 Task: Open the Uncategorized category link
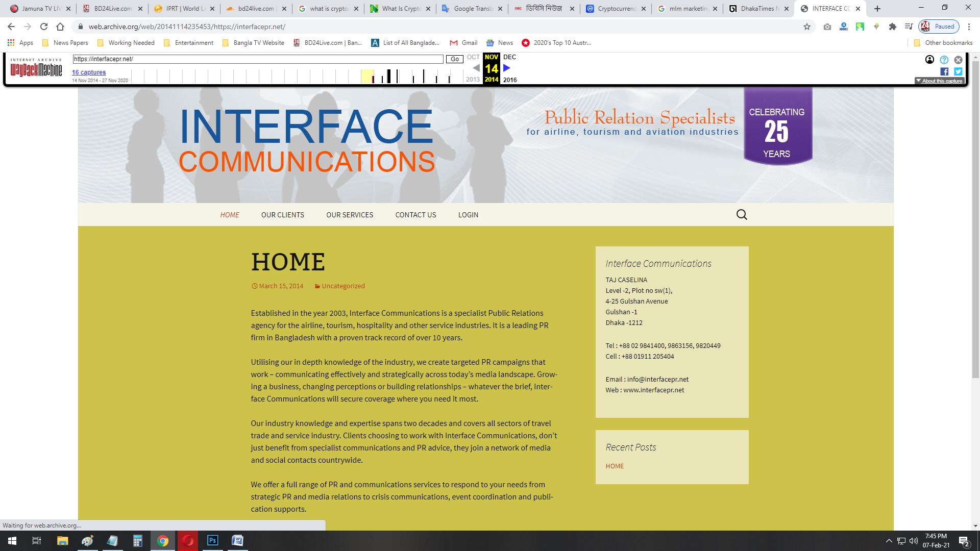click(343, 286)
